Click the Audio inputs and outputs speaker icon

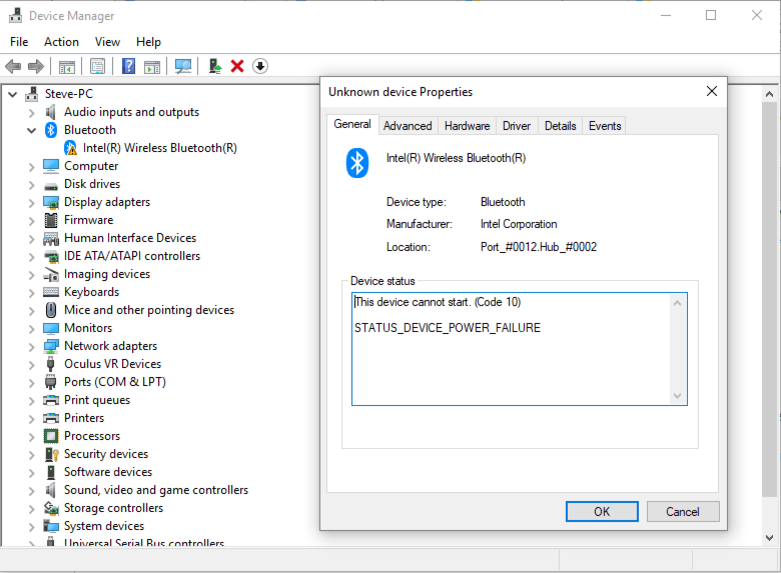tap(50, 112)
